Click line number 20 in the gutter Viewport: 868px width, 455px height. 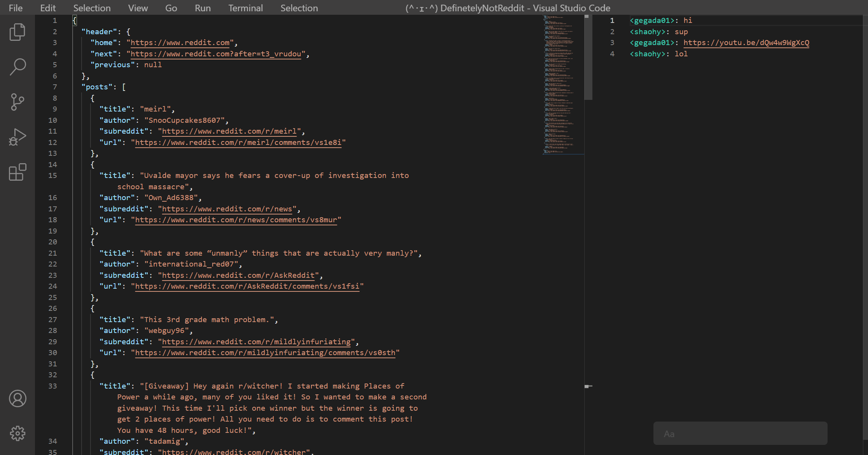click(x=52, y=242)
